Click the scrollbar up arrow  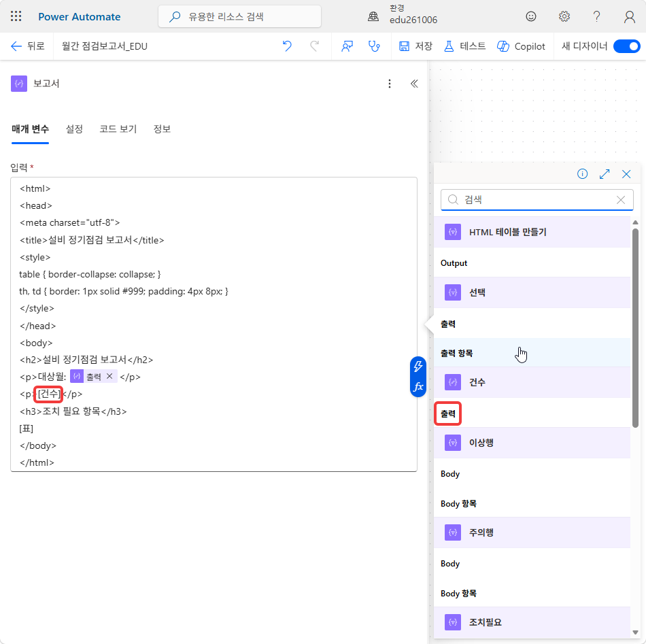[635, 222]
